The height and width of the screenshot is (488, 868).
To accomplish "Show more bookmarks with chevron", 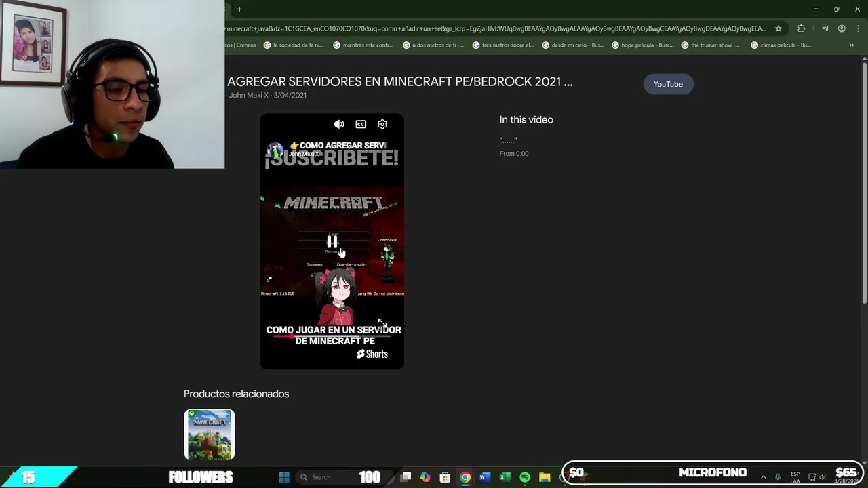I will tap(852, 45).
